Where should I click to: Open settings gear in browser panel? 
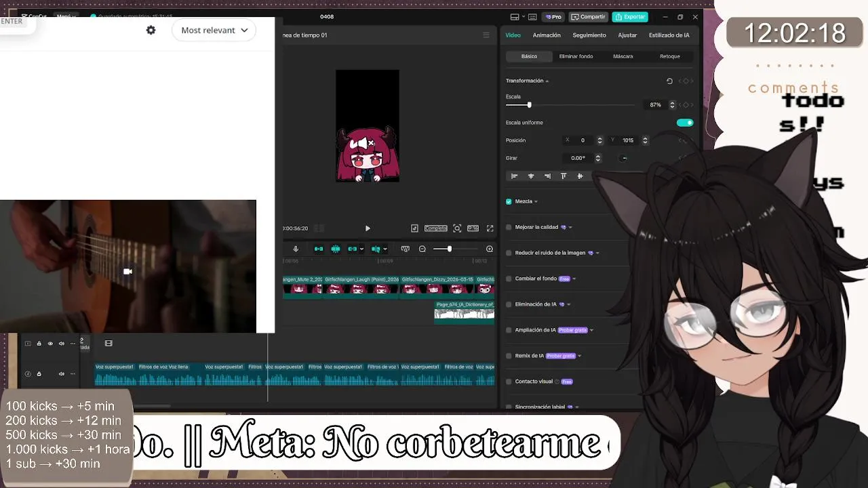click(x=151, y=30)
